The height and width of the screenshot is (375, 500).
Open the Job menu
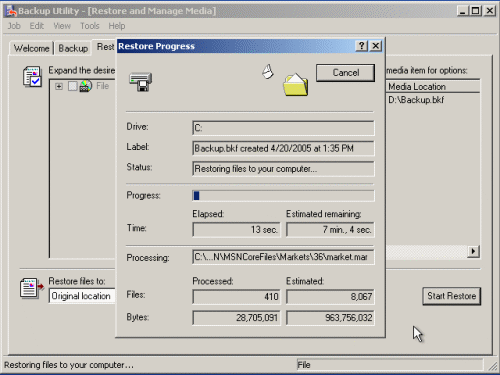pyautogui.click(x=14, y=26)
